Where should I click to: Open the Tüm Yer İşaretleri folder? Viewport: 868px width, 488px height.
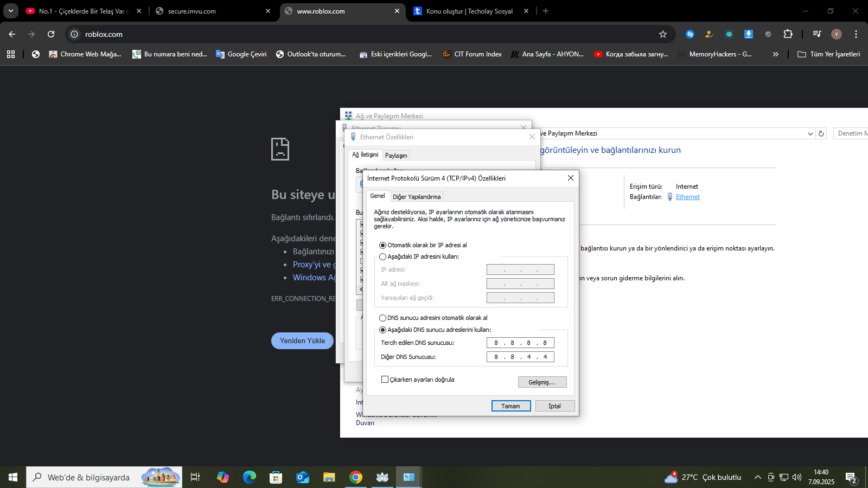coord(829,54)
